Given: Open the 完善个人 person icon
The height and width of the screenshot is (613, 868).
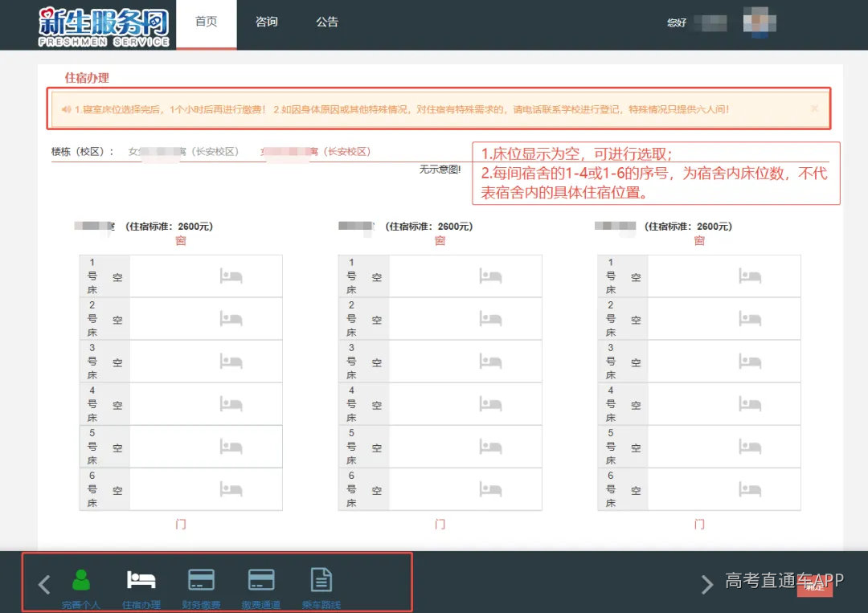Looking at the screenshot, I should [81, 580].
